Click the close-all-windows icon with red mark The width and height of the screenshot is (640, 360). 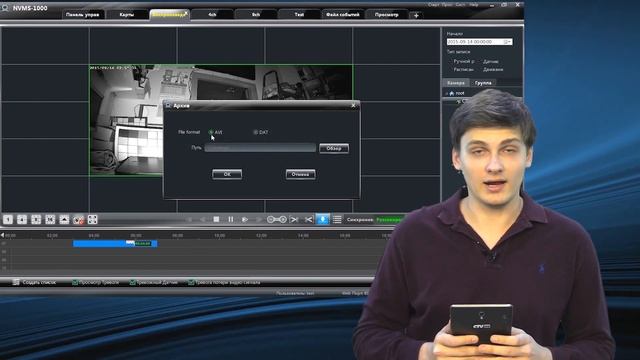[x=78, y=220]
